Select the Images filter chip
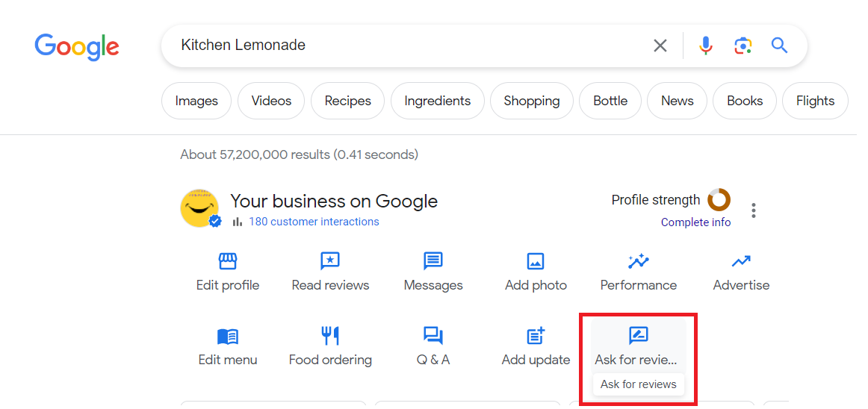The width and height of the screenshot is (868, 409). coord(196,101)
